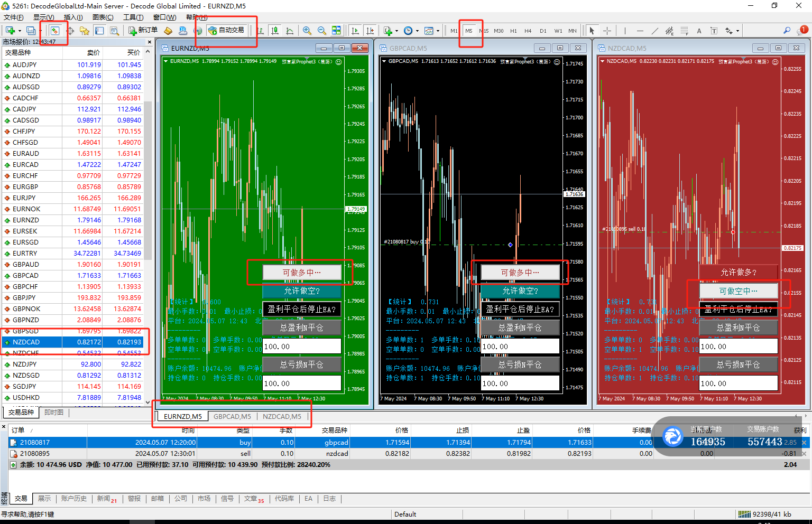Open the chart templates dropdown arrow
The width and height of the screenshot is (812, 524).
438,31
